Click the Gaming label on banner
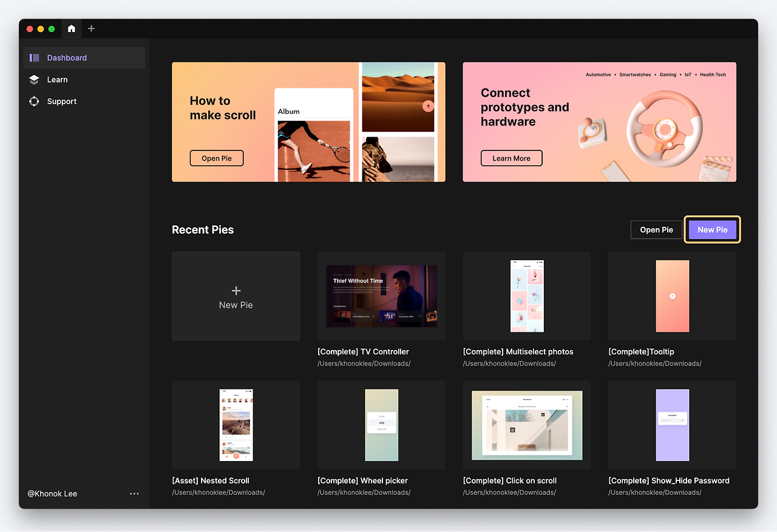 point(668,75)
